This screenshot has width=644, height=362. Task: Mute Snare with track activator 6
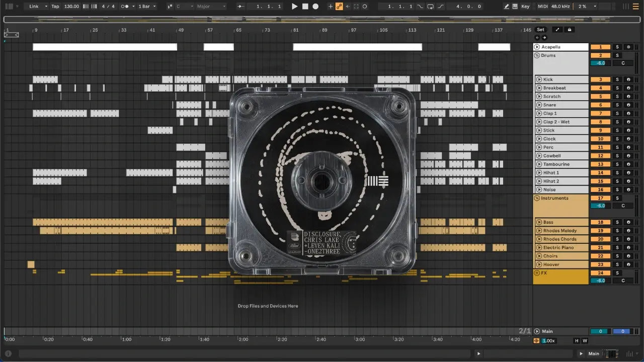tap(600, 105)
